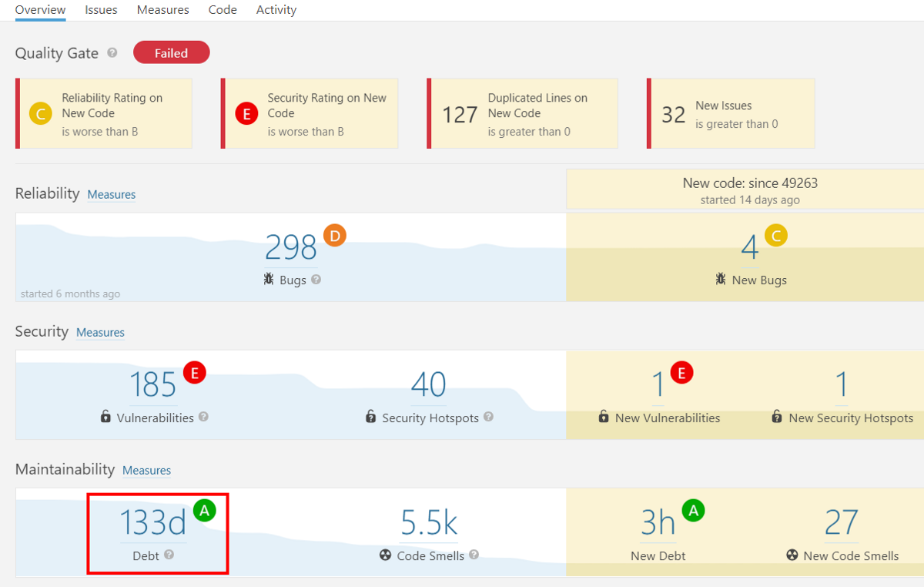The height and width of the screenshot is (587, 924).
Task: Click the 298 bugs count
Action: click(290, 247)
